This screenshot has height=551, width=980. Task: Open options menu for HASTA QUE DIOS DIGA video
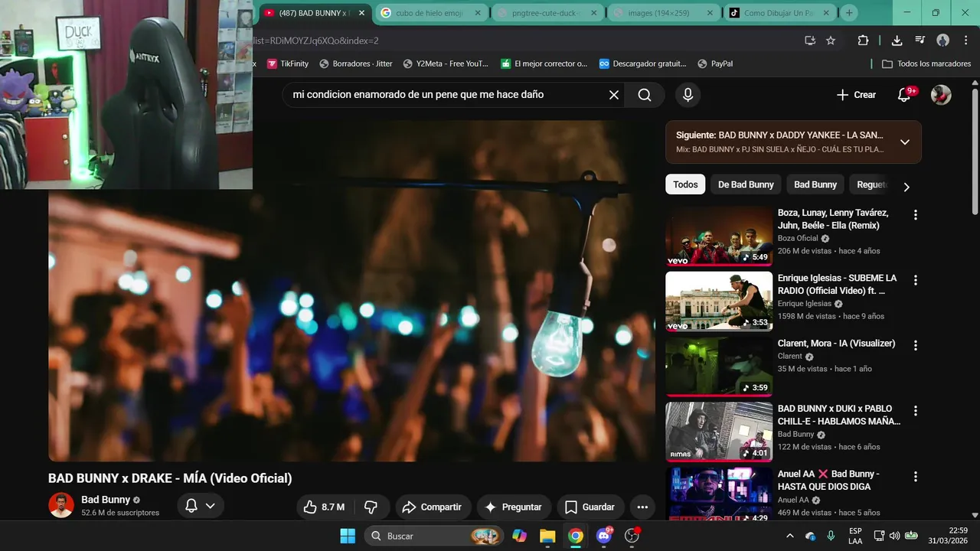[915, 477]
